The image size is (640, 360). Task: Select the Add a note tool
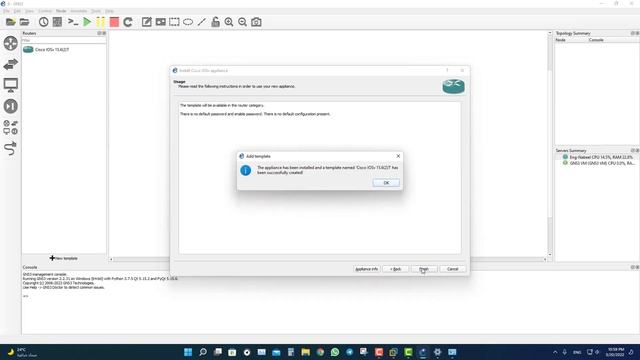pyautogui.click(x=147, y=22)
